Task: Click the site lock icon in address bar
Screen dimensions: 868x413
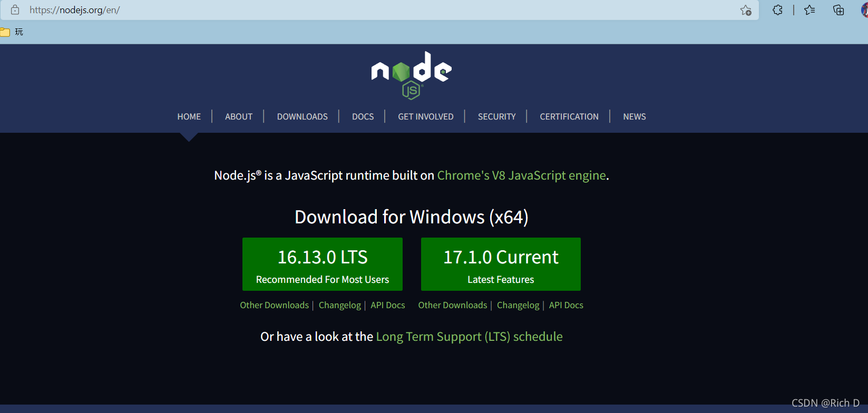Action: pyautogui.click(x=15, y=9)
